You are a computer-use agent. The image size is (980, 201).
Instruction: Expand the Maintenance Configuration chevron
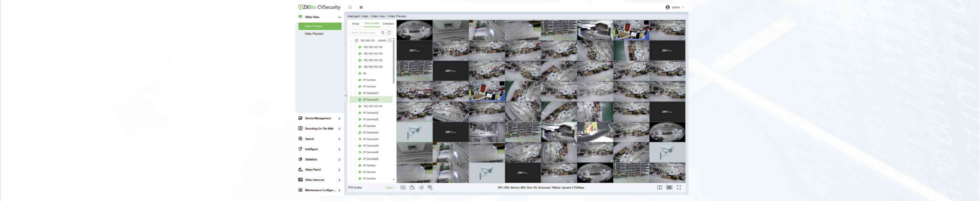pos(339,190)
